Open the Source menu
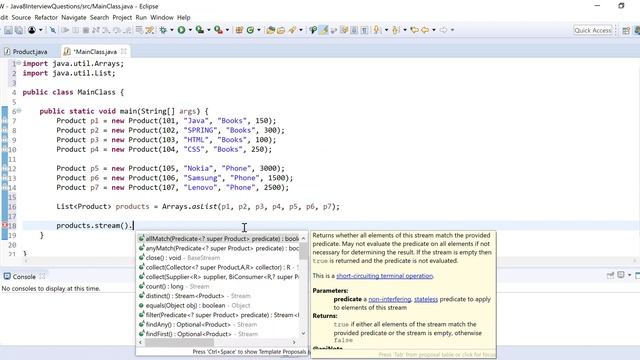640x360 pixels. (21, 18)
